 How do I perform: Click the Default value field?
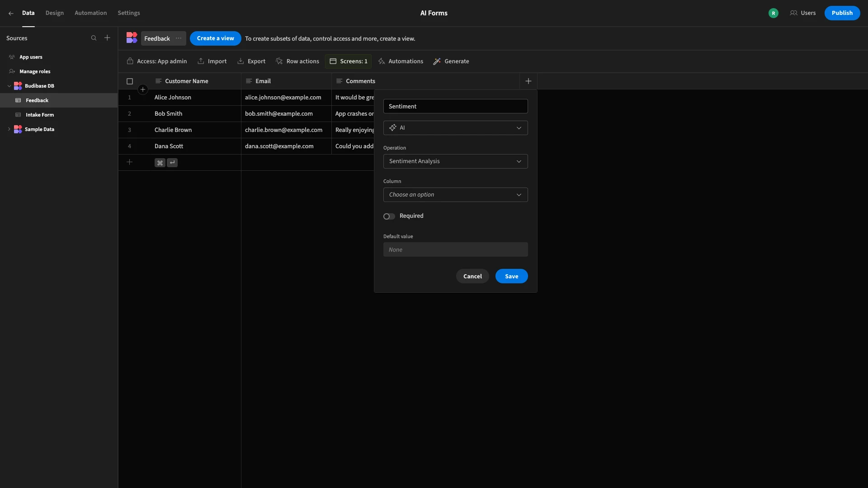455,249
